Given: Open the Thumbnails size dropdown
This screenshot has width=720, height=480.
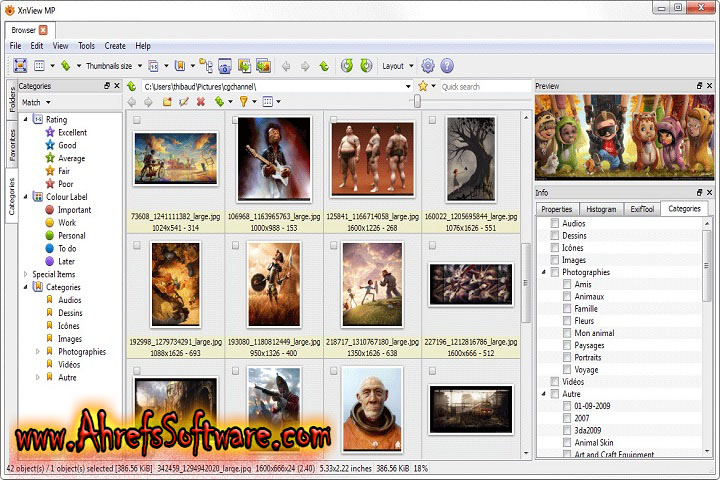Looking at the screenshot, I should tap(112, 66).
